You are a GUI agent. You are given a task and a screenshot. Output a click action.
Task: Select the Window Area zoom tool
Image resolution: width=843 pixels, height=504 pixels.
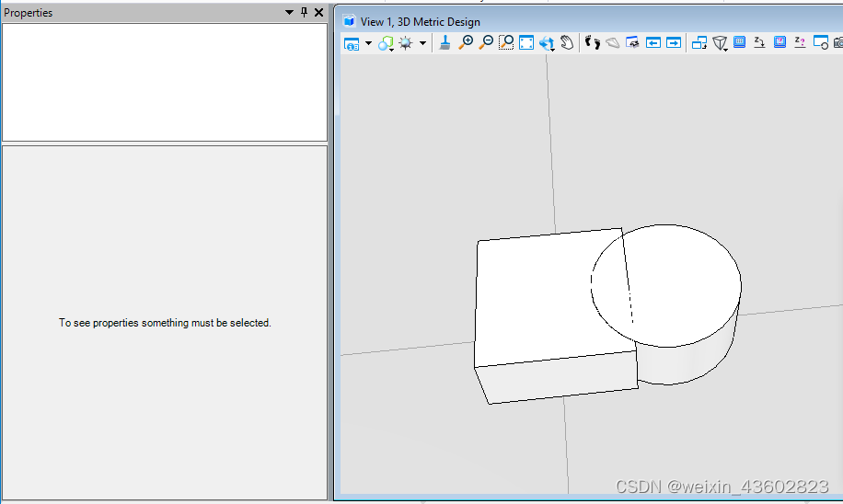coord(506,43)
